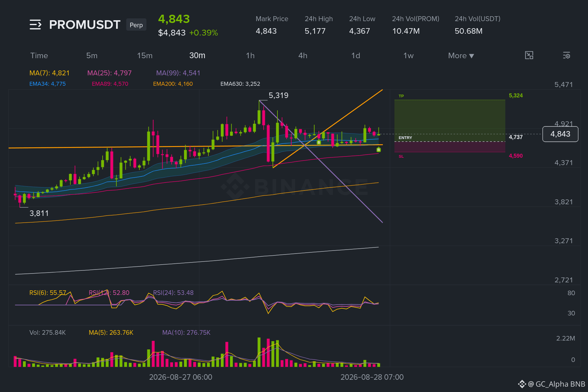Switch to the 1w timeframe
The height and width of the screenshot is (392, 588).
click(x=409, y=56)
